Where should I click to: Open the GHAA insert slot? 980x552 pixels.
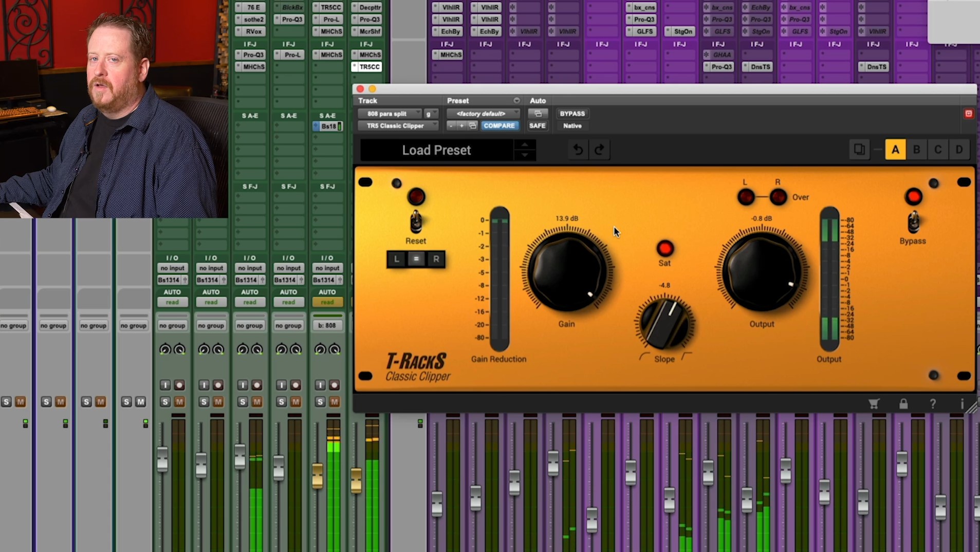tap(718, 54)
